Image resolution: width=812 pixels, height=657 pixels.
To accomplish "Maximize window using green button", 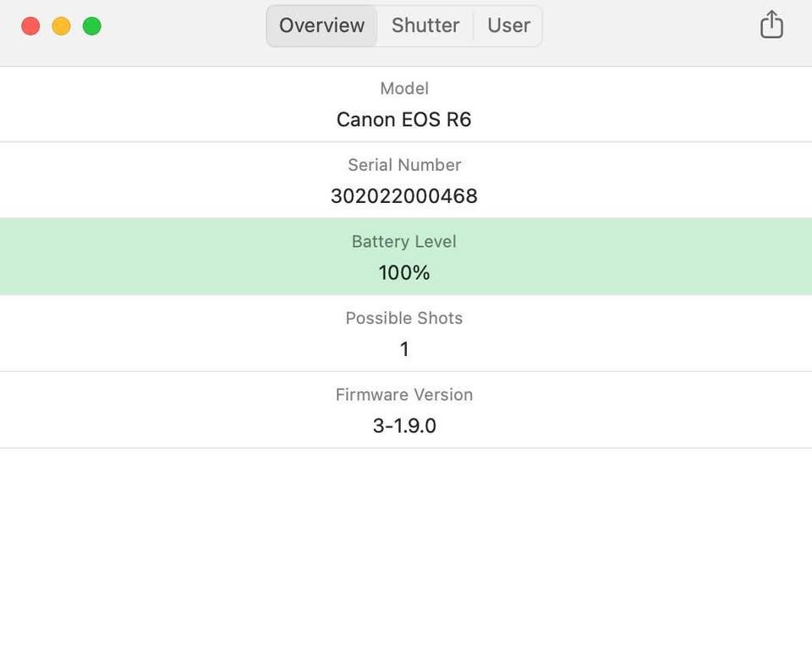I will 92,26.
